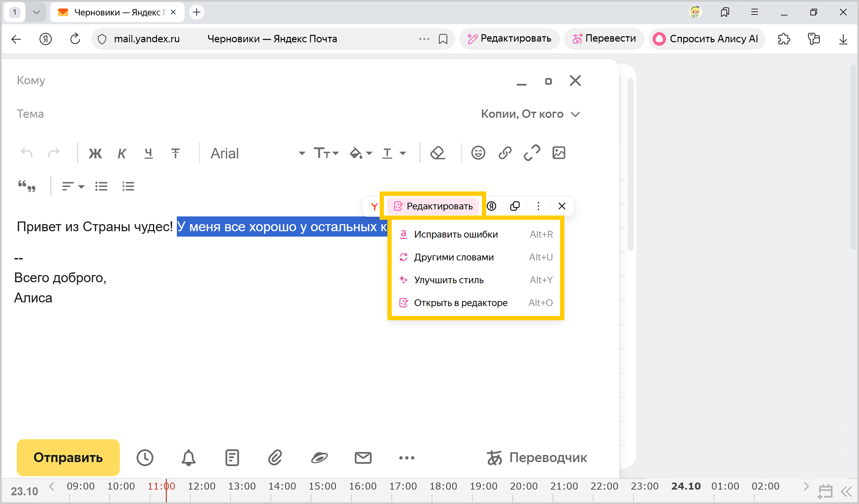Open the text fill color picker
The width and height of the screenshot is (859, 504).
tap(360, 154)
